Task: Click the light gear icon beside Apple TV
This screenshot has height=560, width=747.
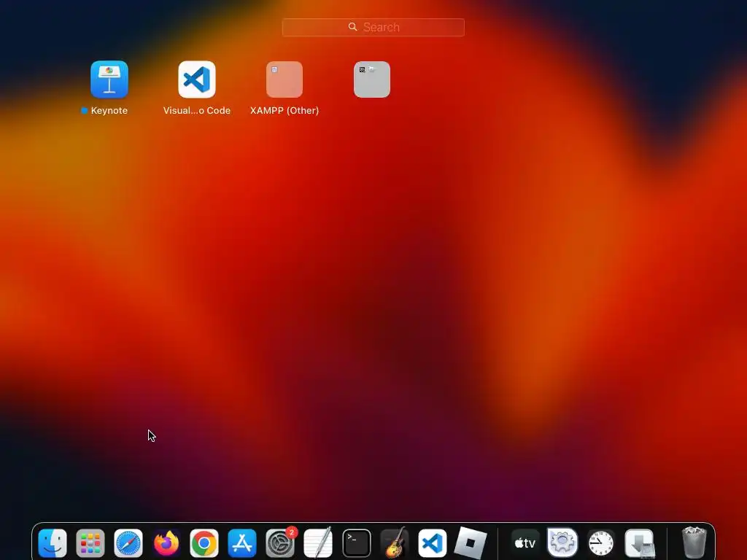Action: 562,542
